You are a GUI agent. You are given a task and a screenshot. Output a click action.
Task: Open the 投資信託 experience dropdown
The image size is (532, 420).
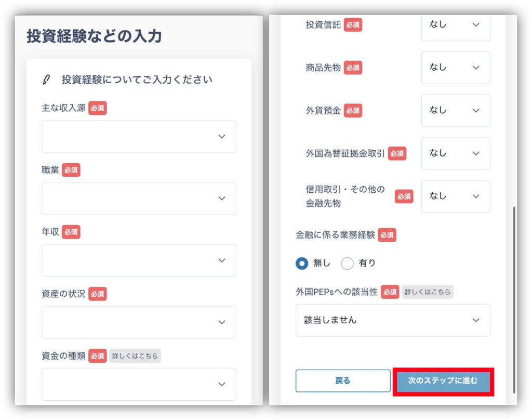455,25
